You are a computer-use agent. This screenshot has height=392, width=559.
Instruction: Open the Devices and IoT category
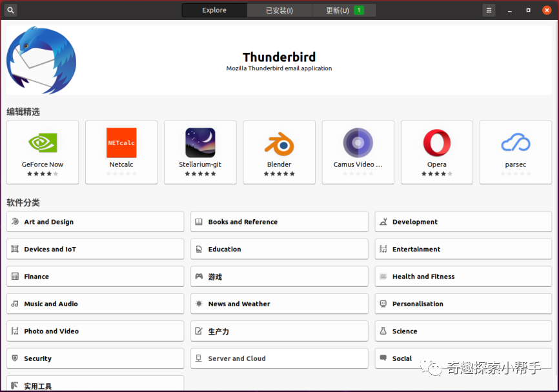tap(95, 250)
